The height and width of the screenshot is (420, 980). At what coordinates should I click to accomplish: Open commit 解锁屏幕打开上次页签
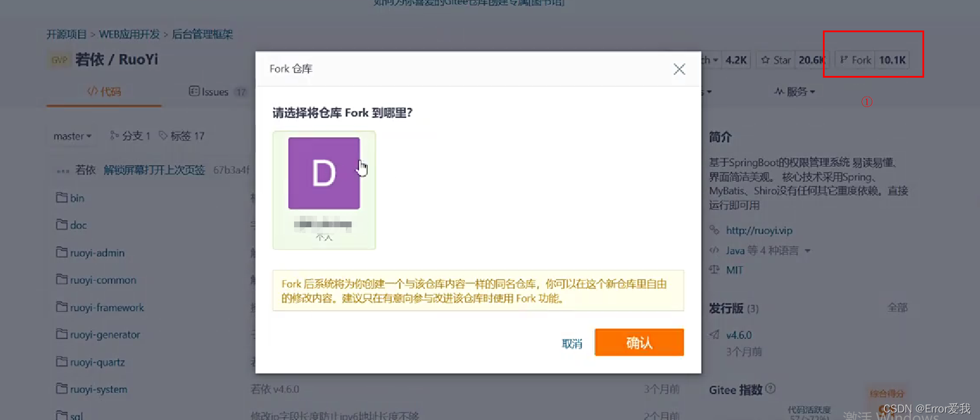(x=154, y=170)
